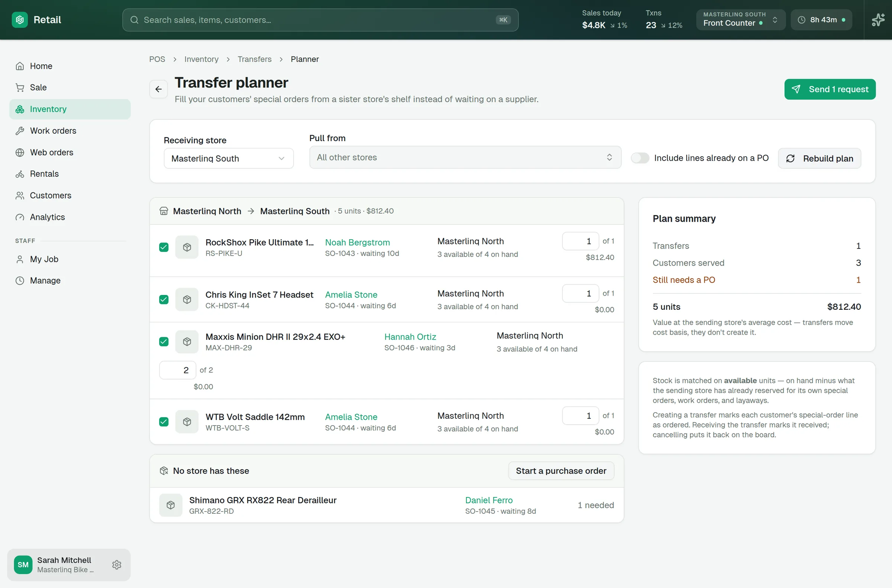The height and width of the screenshot is (588, 892).
Task: Open Work orders in the sidebar
Action: point(70,131)
